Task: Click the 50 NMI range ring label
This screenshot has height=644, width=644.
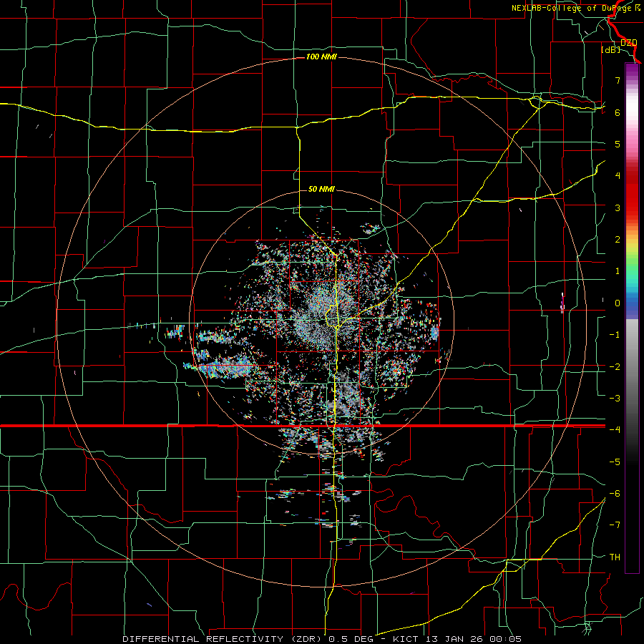Action: (x=321, y=189)
